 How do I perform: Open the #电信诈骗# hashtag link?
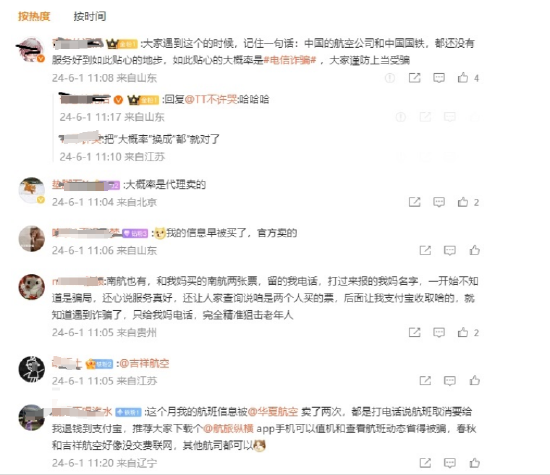(290, 60)
